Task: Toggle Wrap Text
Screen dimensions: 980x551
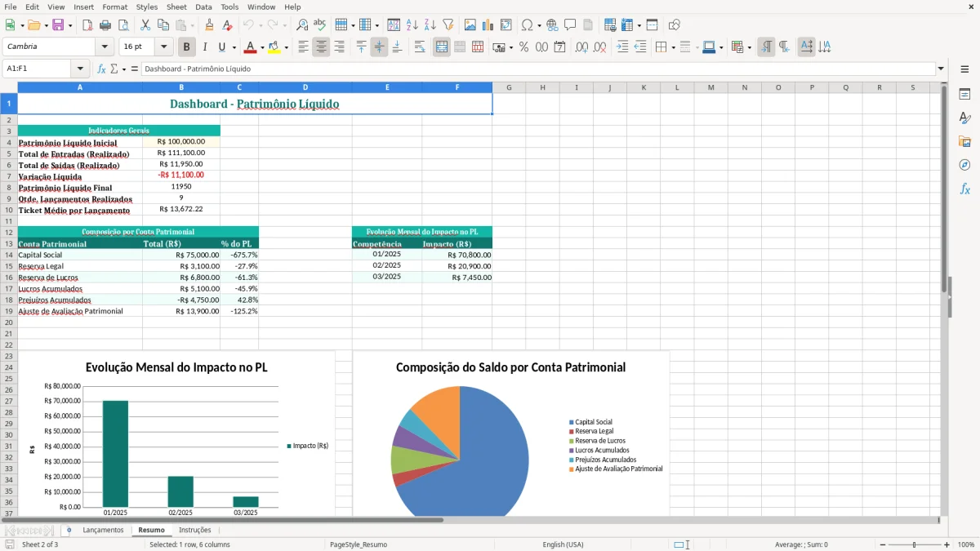Action: click(x=420, y=47)
